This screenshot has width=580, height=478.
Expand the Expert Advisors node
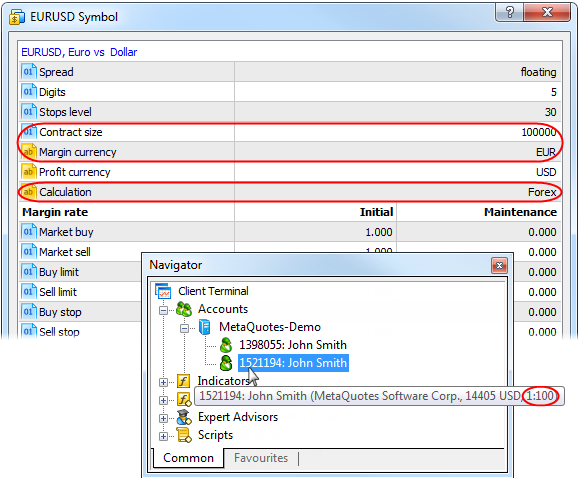pyautogui.click(x=163, y=418)
